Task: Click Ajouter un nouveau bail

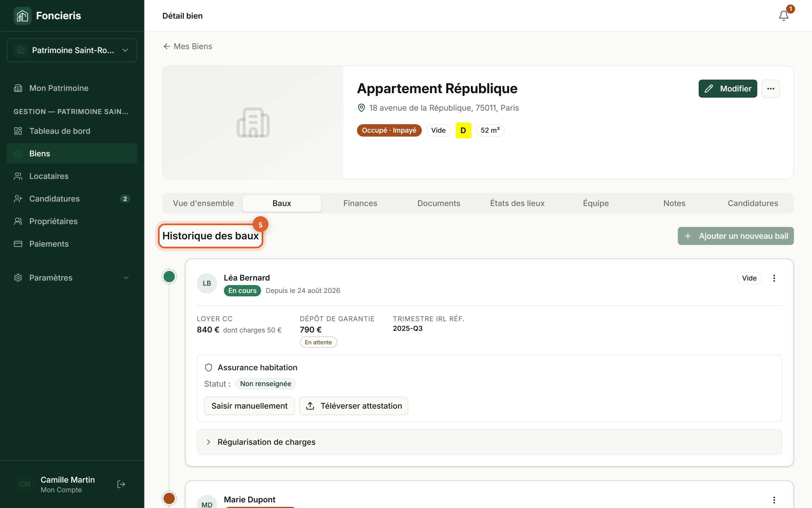Action: (736, 236)
